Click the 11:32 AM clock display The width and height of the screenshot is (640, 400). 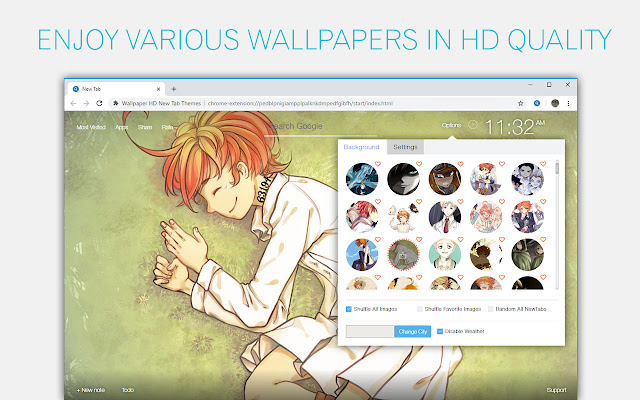[514, 127]
